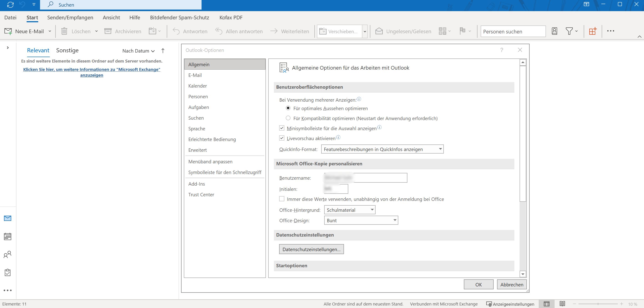This screenshot has width=644, height=308.
Task: Click the follow-up flag icon
Action: (462, 31)
